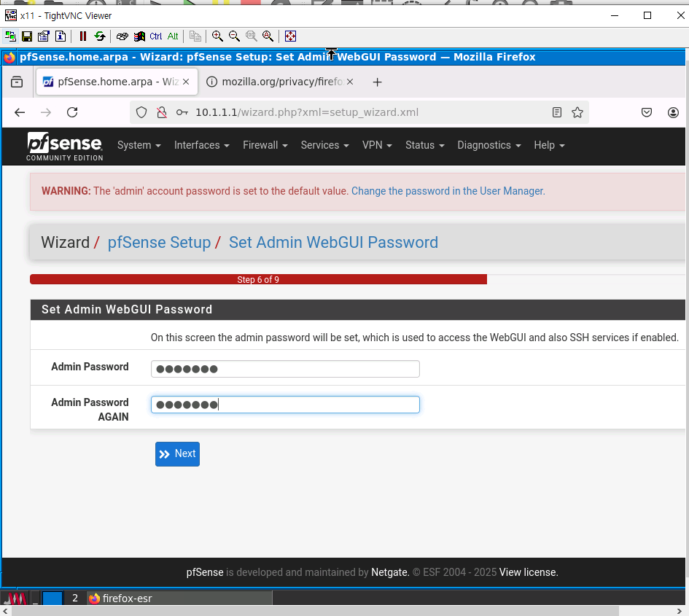The width and height of the screenshot is (689, 616).
Task: Click the blue active workspace box
Action: (52, 599)
